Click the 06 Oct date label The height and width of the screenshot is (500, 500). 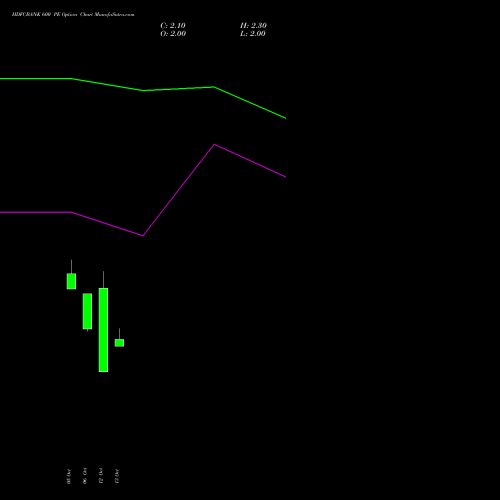click(85, 476)
